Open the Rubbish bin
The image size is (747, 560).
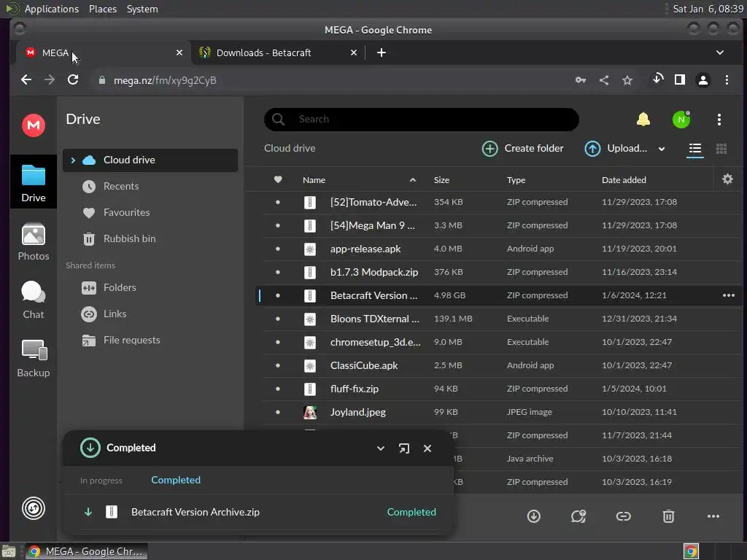[150, 238]
